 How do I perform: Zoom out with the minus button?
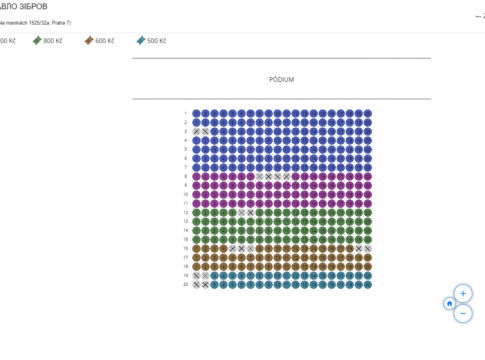[x=463, y=314]
